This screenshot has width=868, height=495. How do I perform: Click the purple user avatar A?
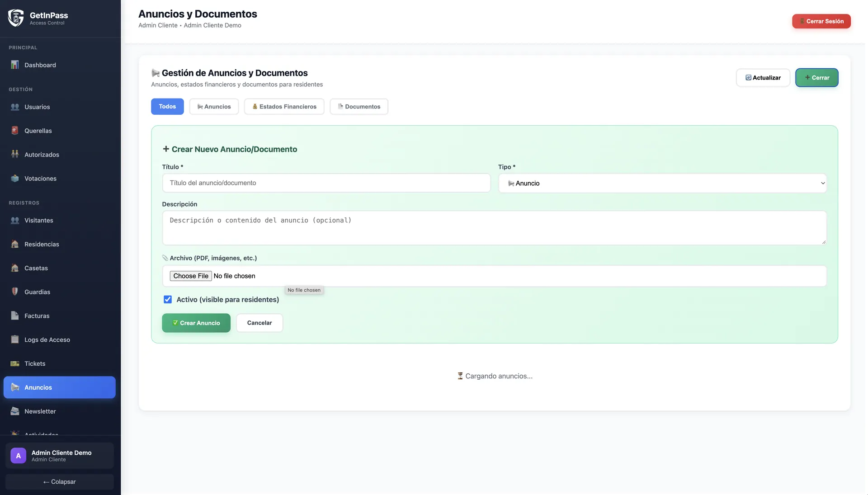19,456
